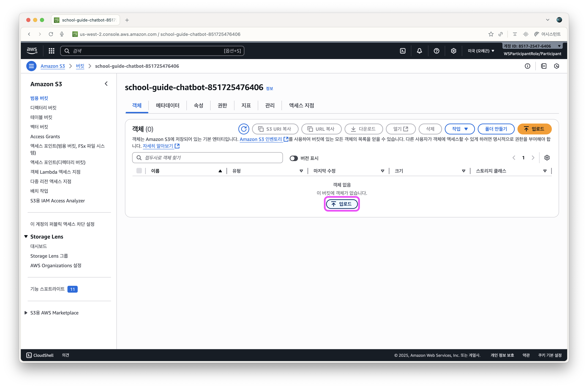
Task: Open 범용 버킷 in the sidebar
Action: pyautogui.click(x=39, y=98)
